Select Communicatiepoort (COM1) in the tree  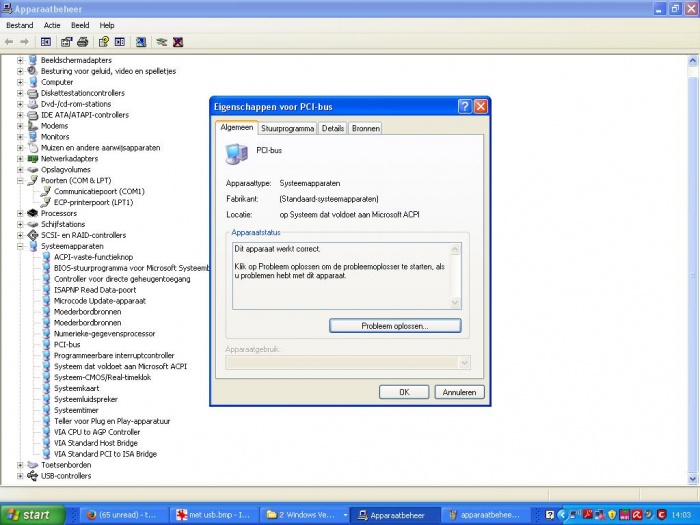pyautogui.click(x=99, y=192)
